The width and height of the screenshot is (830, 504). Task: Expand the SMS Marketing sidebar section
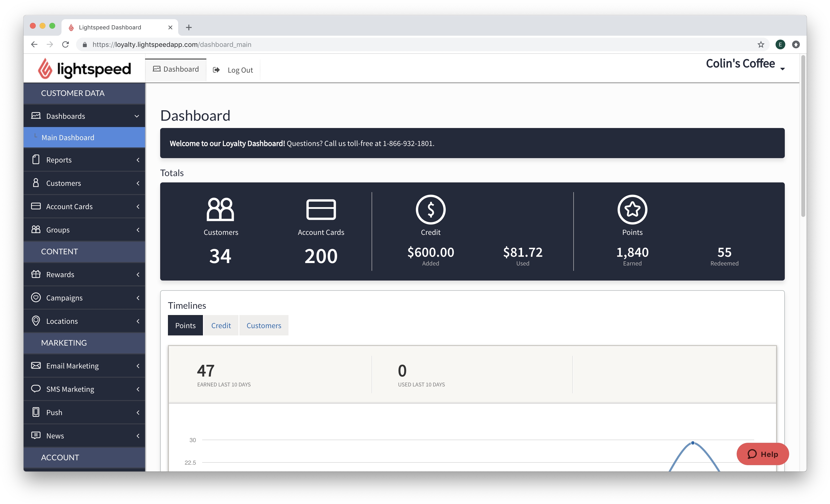(x=138, y=389)
